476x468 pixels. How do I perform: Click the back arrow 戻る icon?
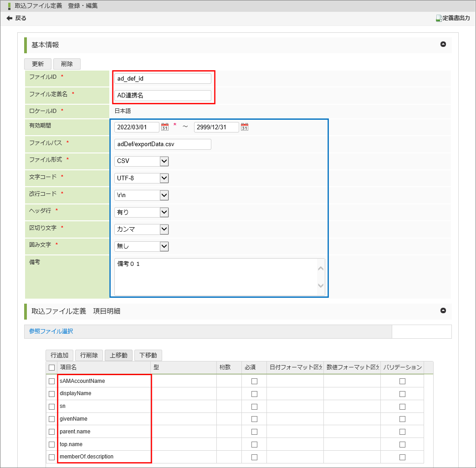[9, 18]
